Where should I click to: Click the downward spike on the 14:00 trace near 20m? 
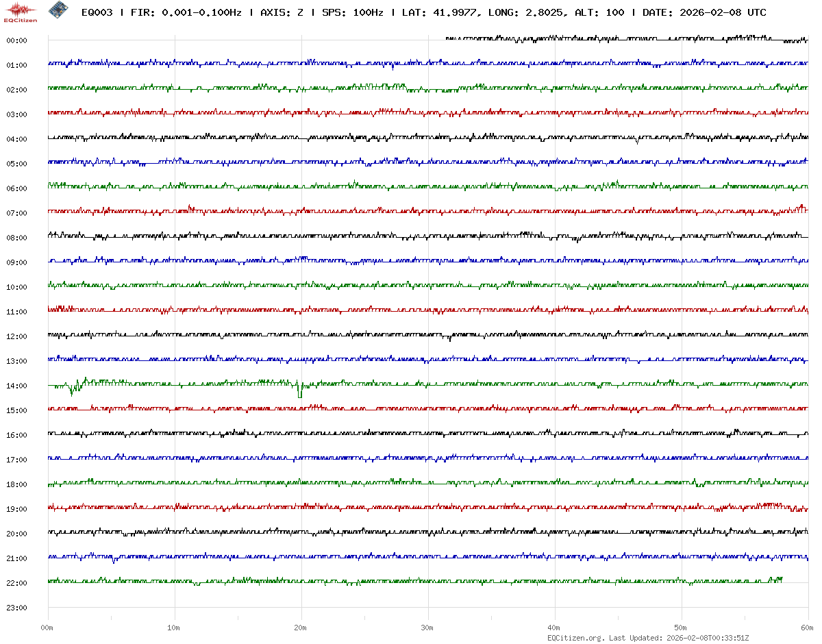click(300, 394)
